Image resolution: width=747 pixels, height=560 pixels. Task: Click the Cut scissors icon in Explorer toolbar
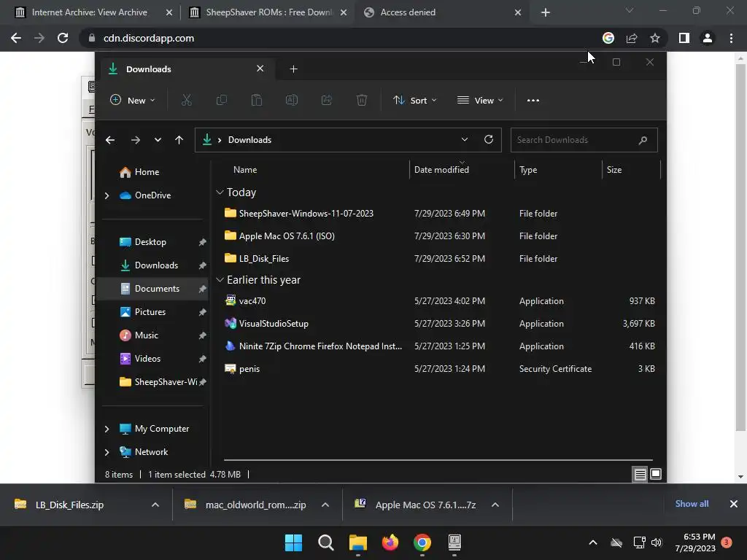(186, 100)
